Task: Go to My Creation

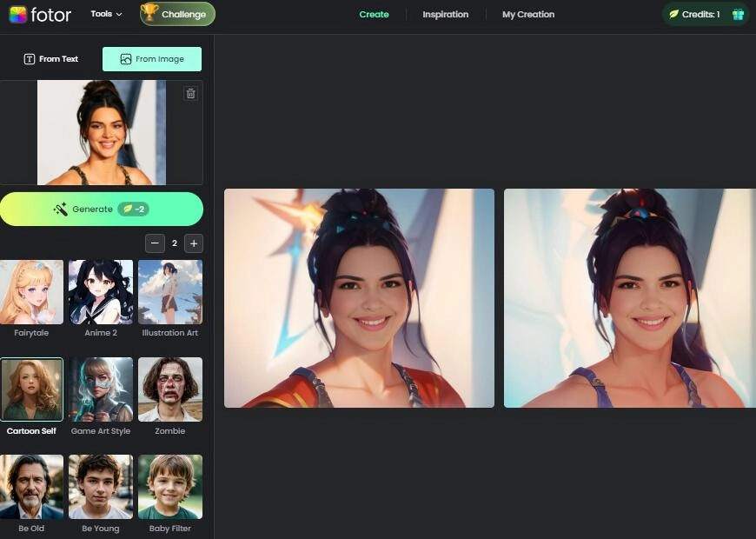Action: (527, 14)
